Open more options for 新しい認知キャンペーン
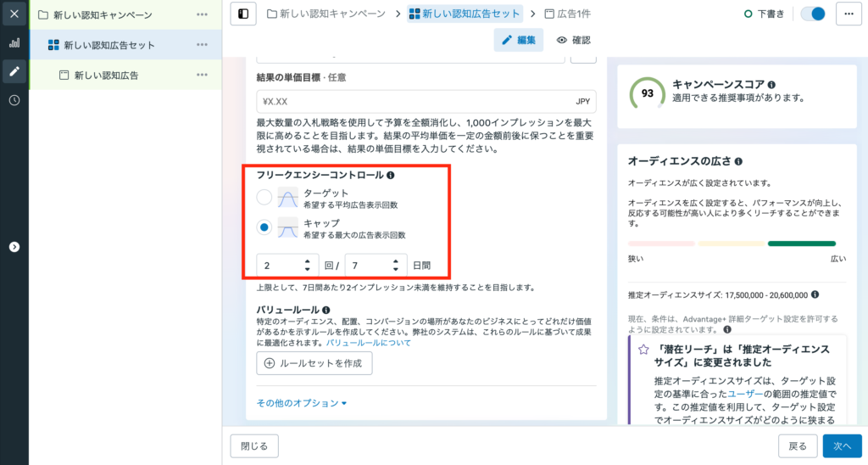This screenshot has width=868, height=465. tap(202, 15)
